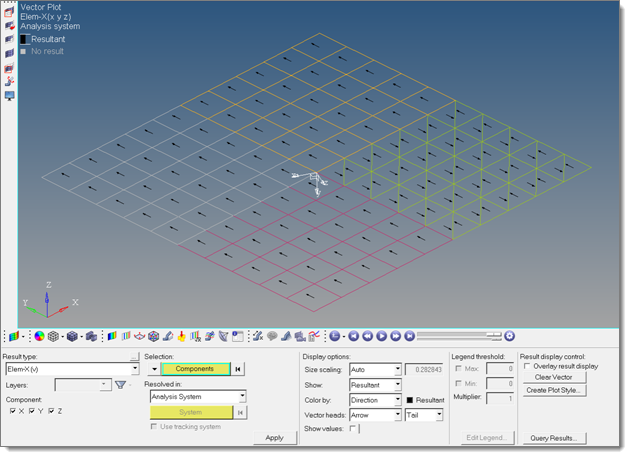
Task: Click the Result type browse button
Action: point(134,357)
